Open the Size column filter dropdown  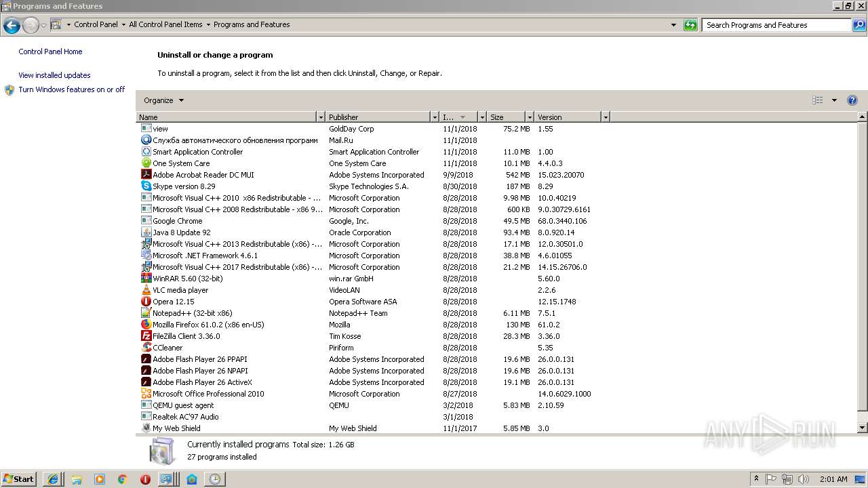[529, 117]
